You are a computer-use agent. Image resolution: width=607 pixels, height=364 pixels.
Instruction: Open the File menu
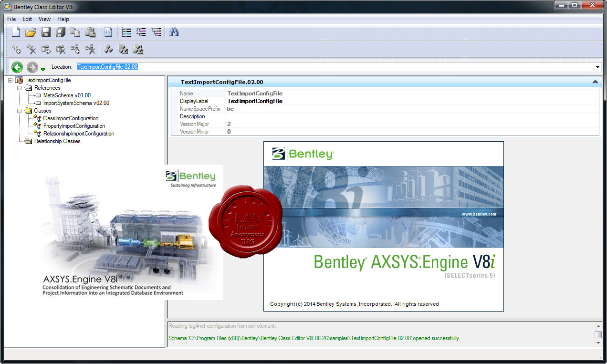[x=11, y=19]
